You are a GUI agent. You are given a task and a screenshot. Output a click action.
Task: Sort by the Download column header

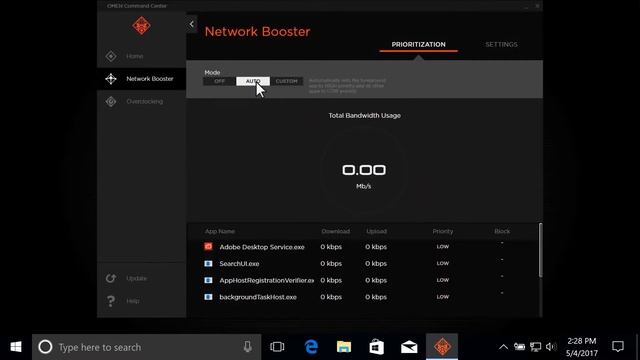point(335,231)
